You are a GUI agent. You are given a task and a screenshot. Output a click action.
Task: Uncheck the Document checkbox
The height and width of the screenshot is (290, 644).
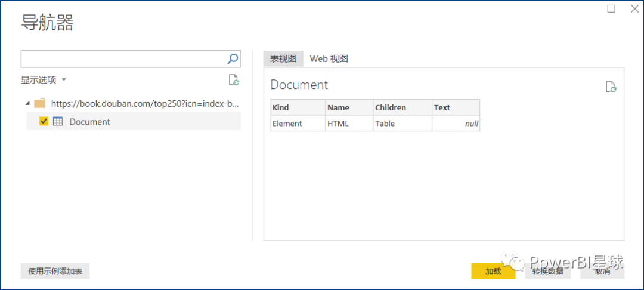click(44, 122)
